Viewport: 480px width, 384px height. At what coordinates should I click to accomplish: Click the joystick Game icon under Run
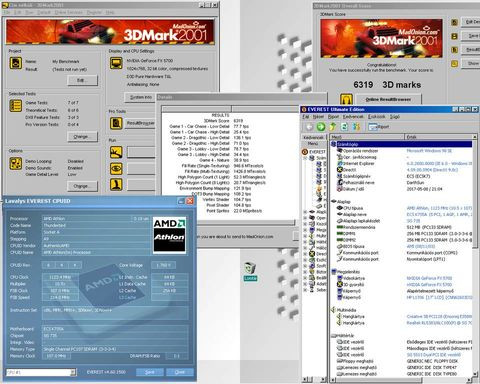[116, 184]
